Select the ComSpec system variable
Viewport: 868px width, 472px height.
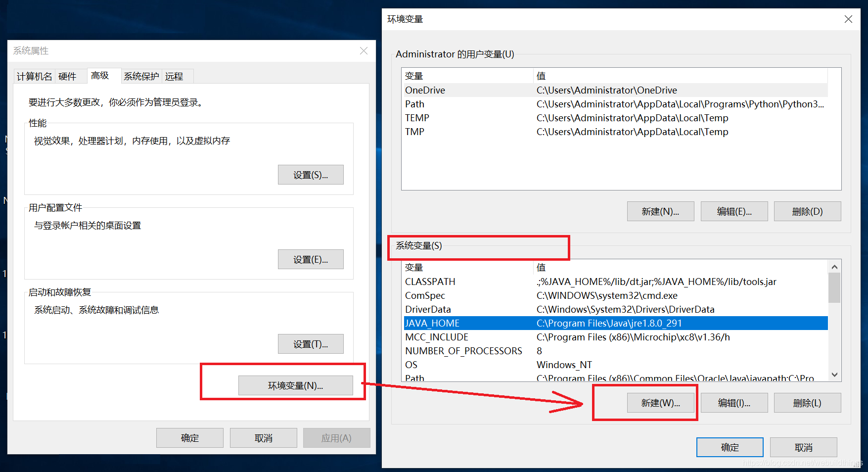616,295
